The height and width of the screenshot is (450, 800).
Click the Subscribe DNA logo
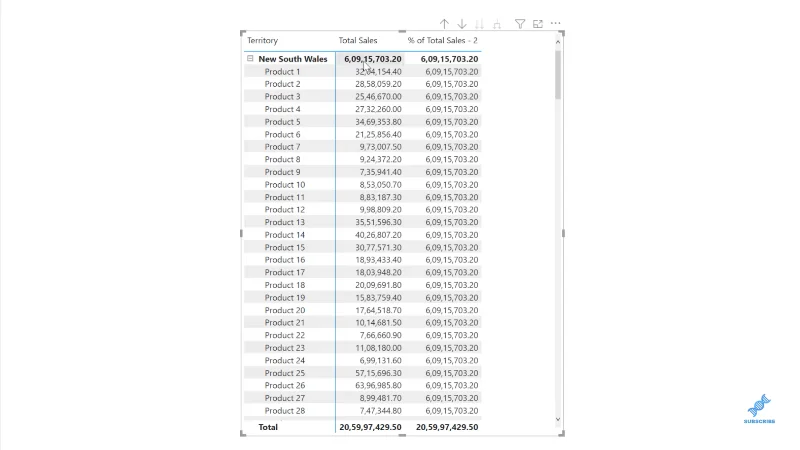pos(759,408)
